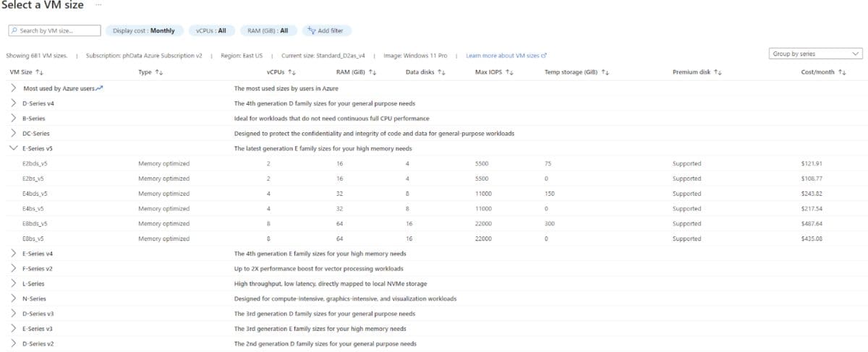Click Temp storage value 150
Screen dimensions: 868x352
[549, 194]
